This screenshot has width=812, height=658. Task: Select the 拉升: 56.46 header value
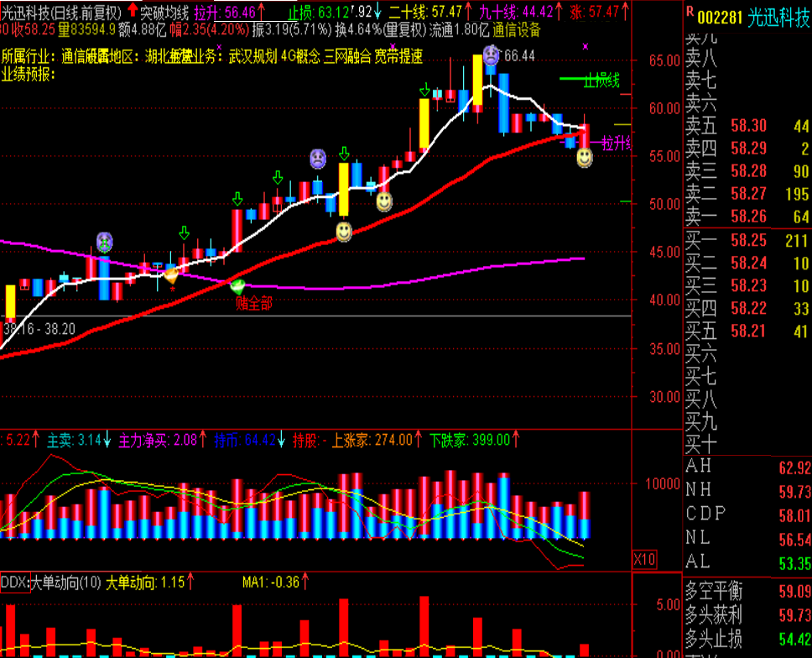(x=230, y=13)
